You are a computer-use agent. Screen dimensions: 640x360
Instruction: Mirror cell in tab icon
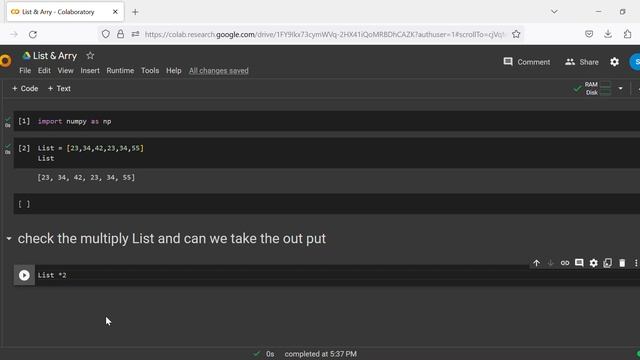point(608,263)
